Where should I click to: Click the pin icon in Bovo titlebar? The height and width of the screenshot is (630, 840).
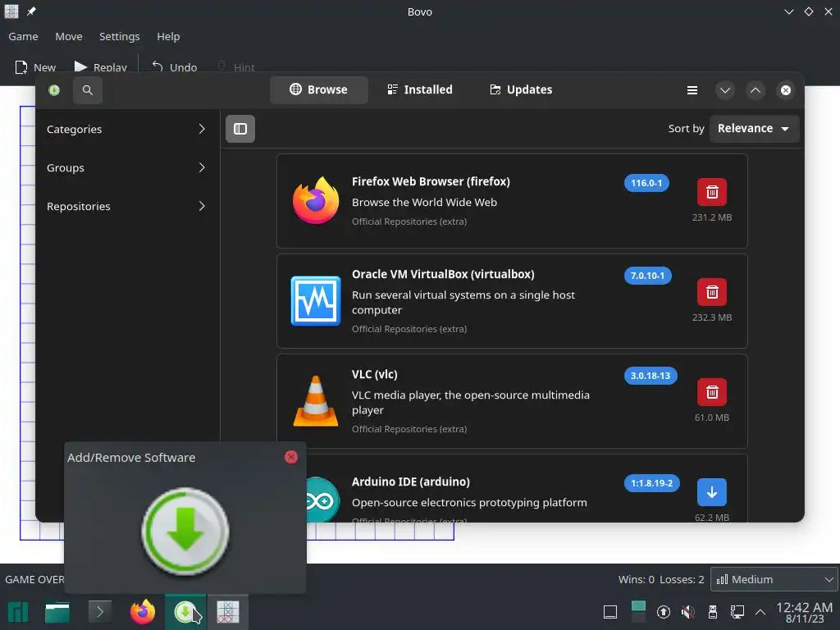click(31, 11)
